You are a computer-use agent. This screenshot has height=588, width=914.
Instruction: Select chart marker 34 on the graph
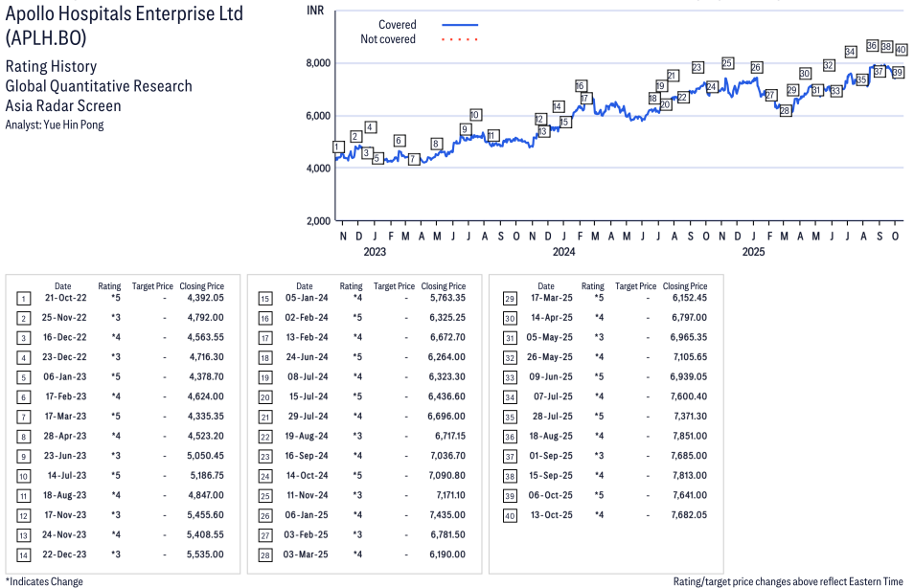click(x=850, y=52)
